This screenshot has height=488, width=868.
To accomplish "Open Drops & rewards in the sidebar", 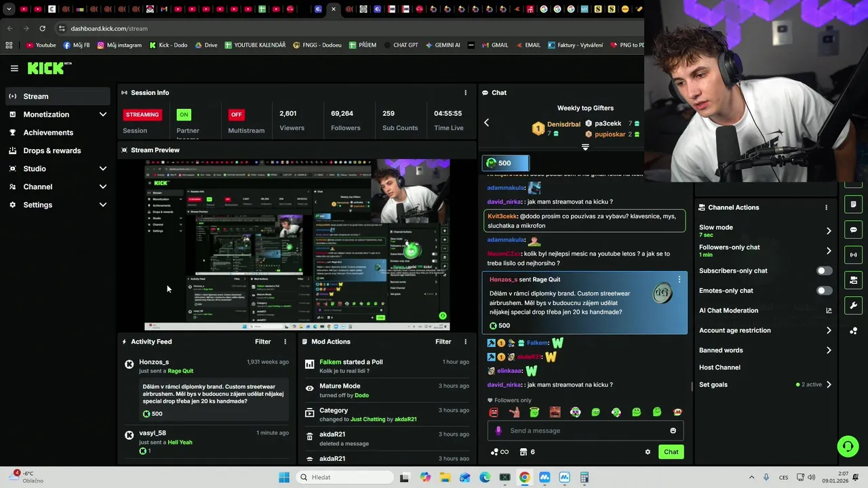I will [57, 150].
